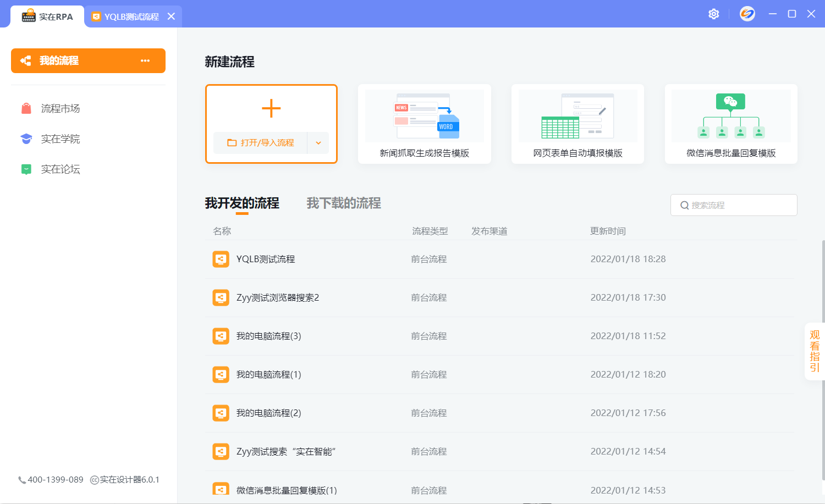This screenshot has width=825, height=504.
Task: Select the YQLB测试流程 flow name
Action: 266,259
